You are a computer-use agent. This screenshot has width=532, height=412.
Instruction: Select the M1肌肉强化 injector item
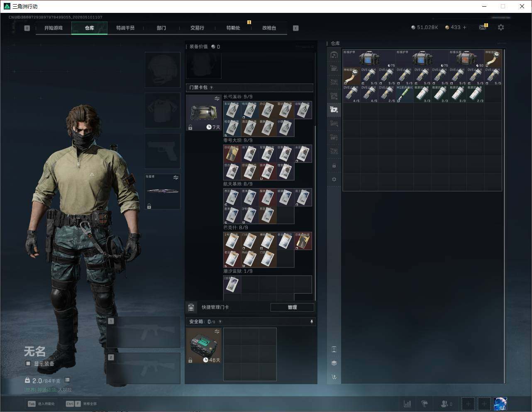click(x=405, y=94)
